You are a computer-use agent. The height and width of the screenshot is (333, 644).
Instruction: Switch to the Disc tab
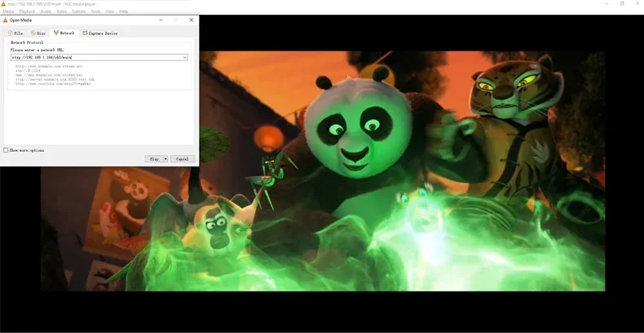point(41,33)
